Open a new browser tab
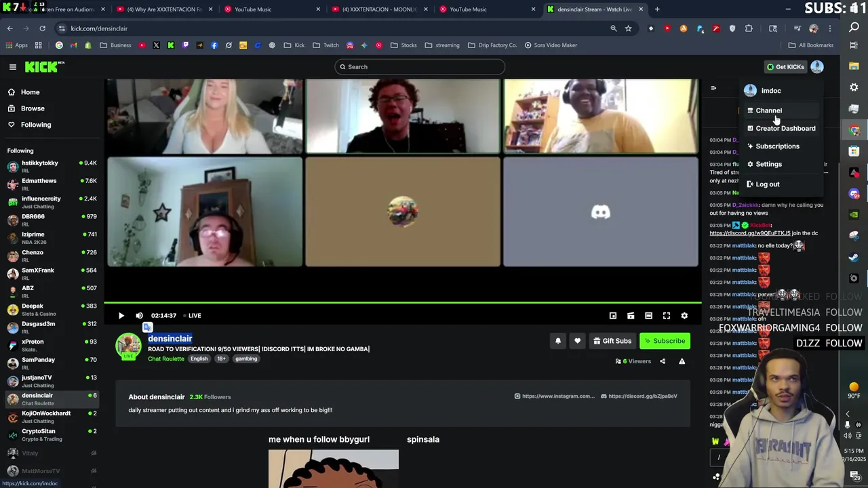The image size is (868, 488). click(657, 9)
